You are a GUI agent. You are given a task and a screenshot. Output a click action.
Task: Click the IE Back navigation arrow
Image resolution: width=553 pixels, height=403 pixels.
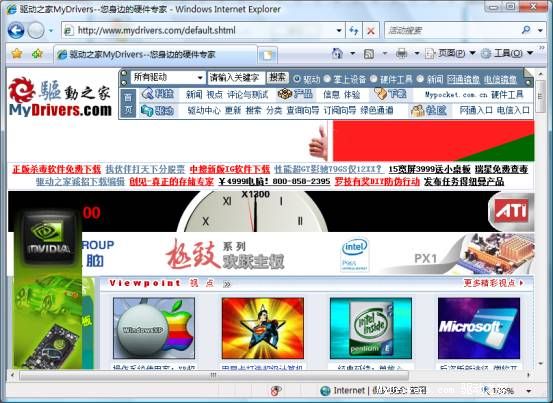click(16, 30)
